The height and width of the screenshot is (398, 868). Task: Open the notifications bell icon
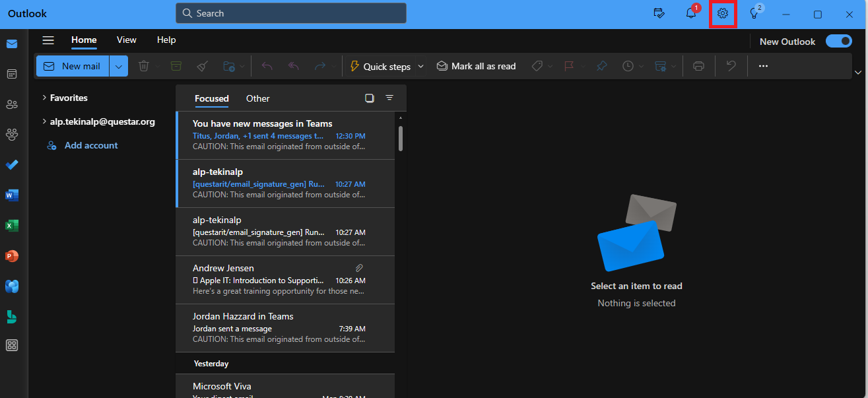point(691,13)
